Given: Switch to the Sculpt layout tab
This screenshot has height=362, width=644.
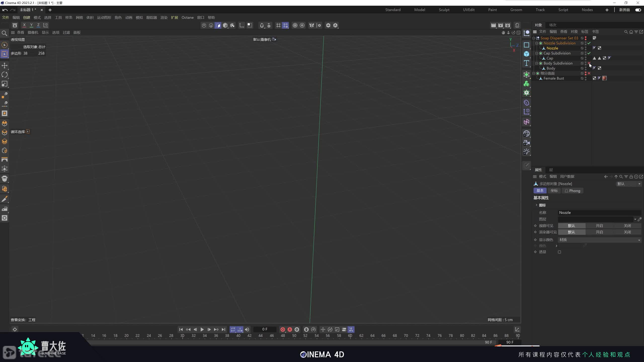Looking at the screenshot, I should click(444, 10).
